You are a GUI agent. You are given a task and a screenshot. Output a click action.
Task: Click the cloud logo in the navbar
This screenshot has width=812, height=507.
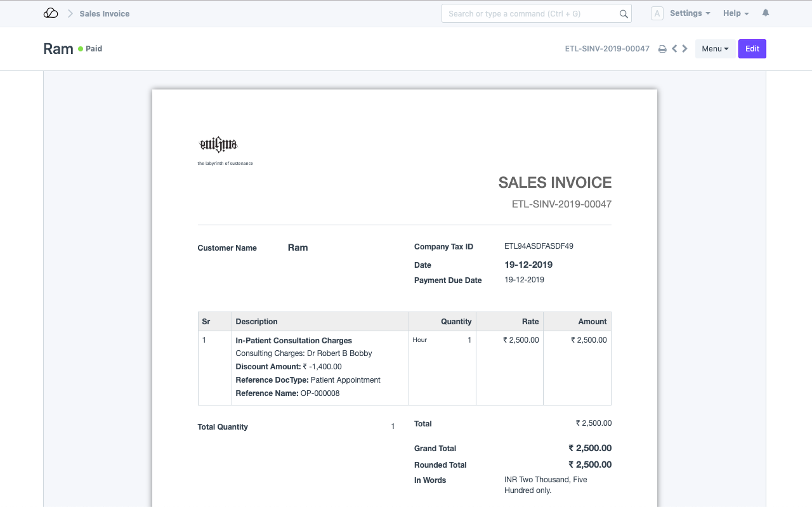click(51, 13)
